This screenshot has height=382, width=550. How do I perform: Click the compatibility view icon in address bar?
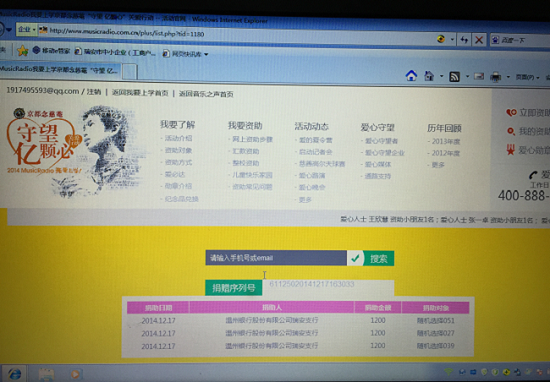pos(441,39)
